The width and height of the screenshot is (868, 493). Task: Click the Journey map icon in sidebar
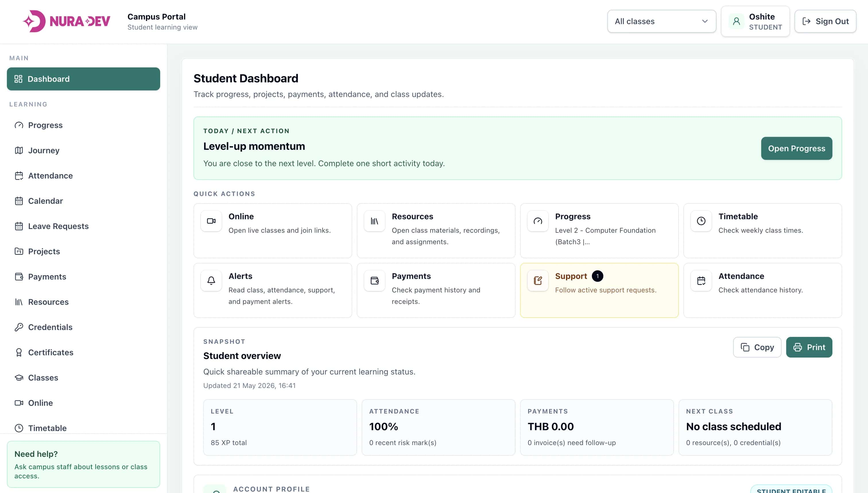[x=19, y=150]
